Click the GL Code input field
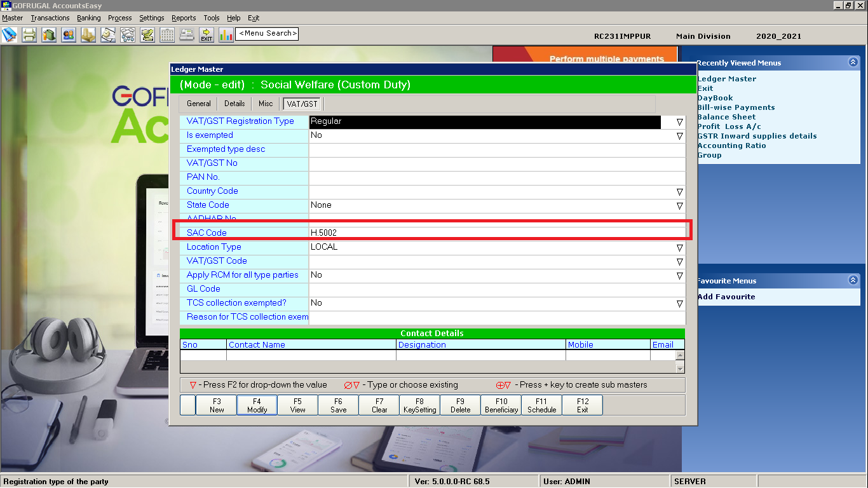Image resolution: width=868 pixels, height=488 pixels. (x=497, y=289)
